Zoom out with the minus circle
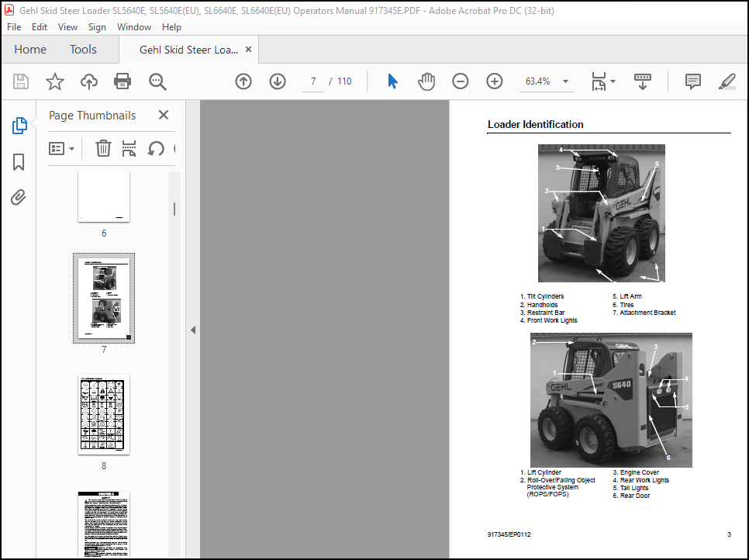This screenshot has width=749, height=560. pos(461,81)
